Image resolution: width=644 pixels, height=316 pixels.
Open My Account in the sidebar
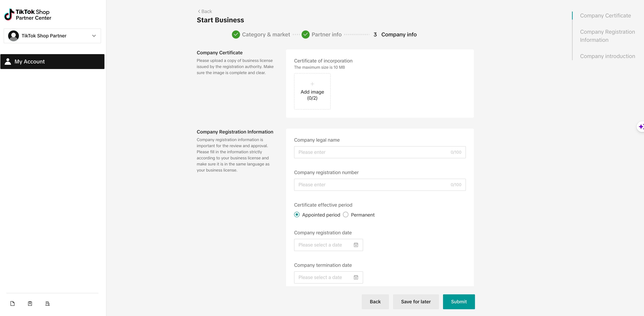53,62
